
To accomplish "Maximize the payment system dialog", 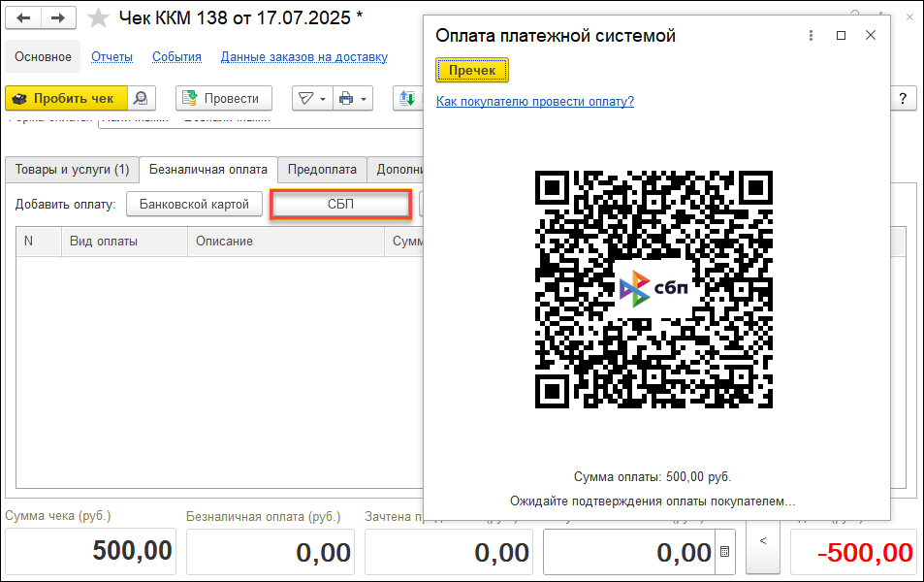I will (x=841, y=35).
